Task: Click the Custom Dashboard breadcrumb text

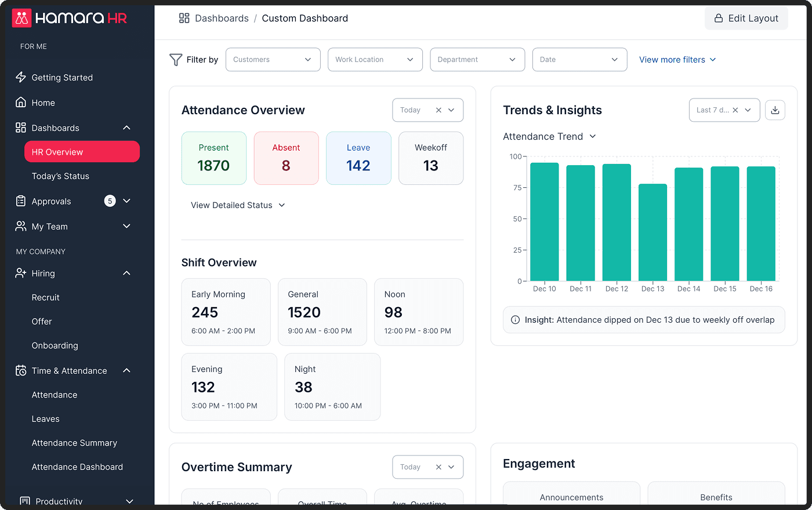Action: pyautogui.click(x=305, y=18)
